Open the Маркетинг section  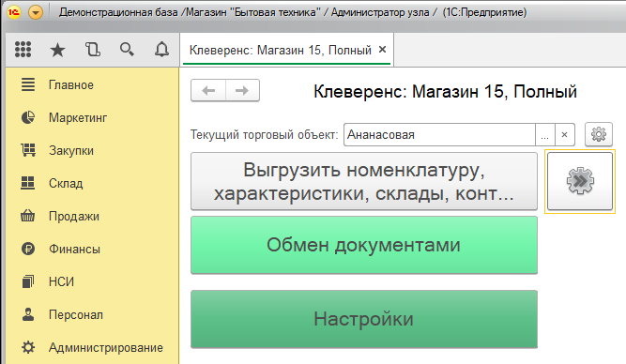[x=92, y=118]
